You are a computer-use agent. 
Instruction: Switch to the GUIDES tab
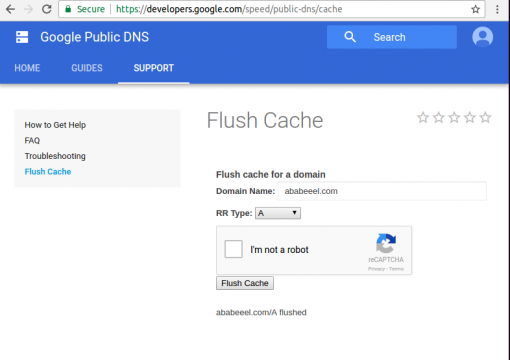(87, 68)
